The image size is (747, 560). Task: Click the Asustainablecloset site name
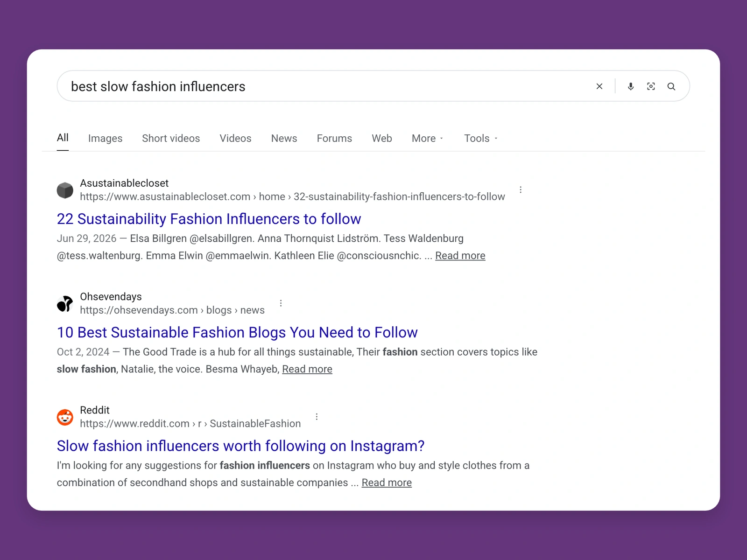[x=124, y=183]
